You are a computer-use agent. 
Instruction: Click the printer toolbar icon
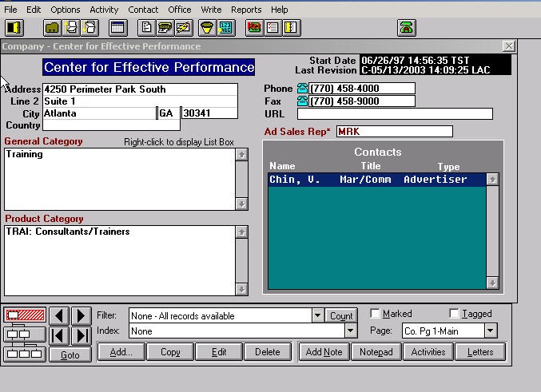tap(165, 28)
